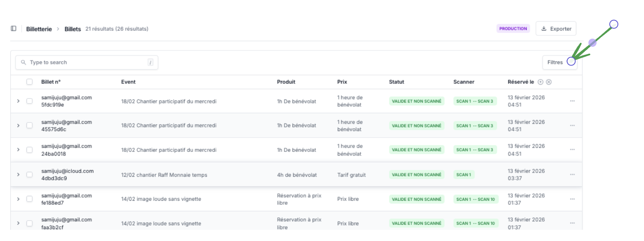Click the PRODUCTION environment badge
This screenshot has width=644, height=241.
(x=513, y=28)
